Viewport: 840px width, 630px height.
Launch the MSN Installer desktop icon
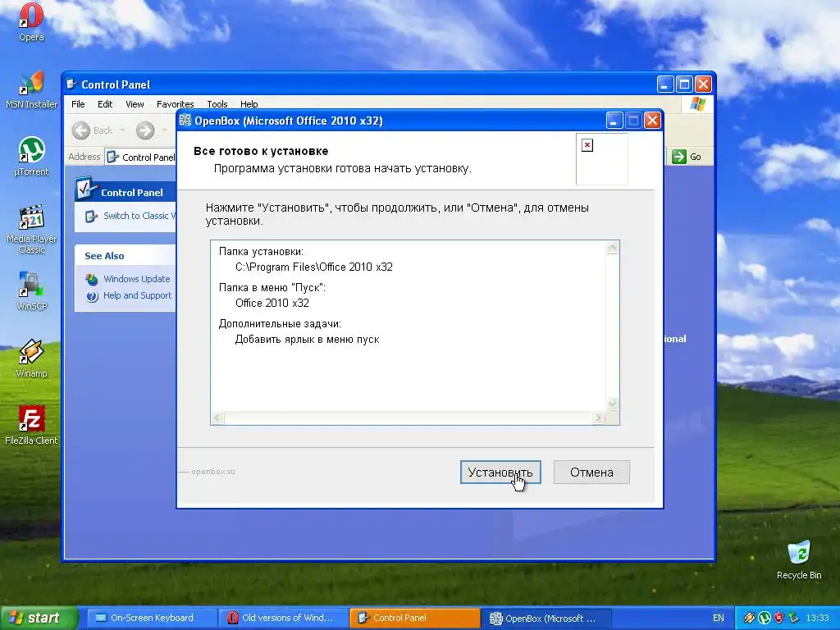click(x=31, y=89)
